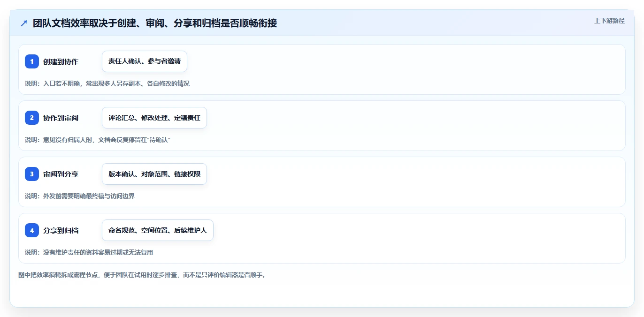Click the 分享到归档 step label
Image resolution: width=644 pixels, height=317 pixels.
61,230
